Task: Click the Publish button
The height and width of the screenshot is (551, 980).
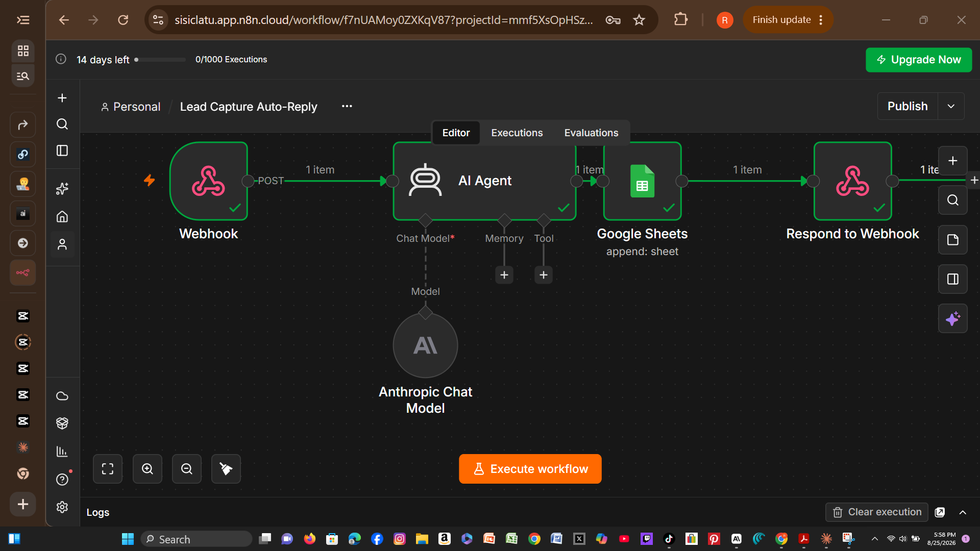Action: (x=908, y=106)
